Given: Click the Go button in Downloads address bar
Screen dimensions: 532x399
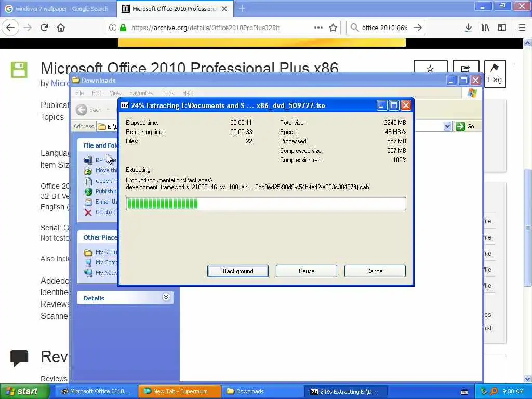Looking at the screenshot, I should click(x=465, y=126).
